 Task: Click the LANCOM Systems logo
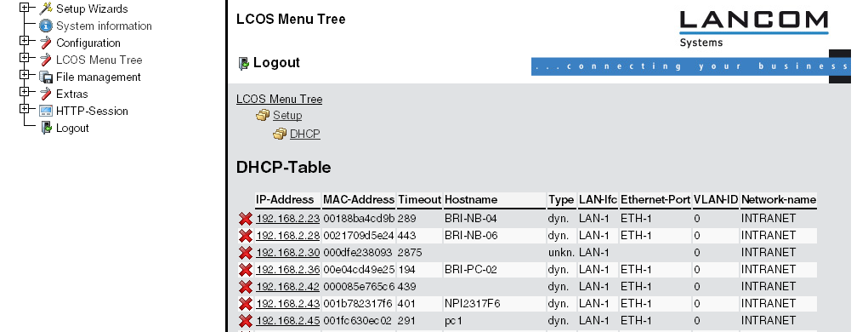point(753,28)
